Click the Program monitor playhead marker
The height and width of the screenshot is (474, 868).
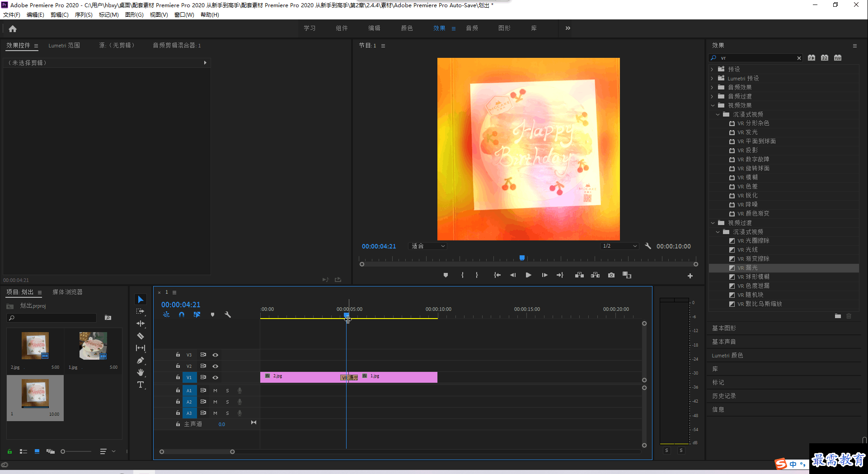pos(522,258)
